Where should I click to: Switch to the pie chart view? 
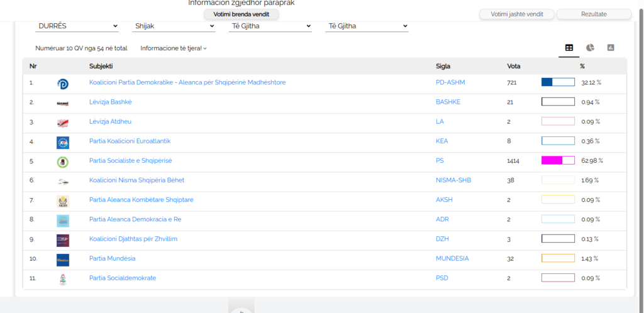(590, 48)
